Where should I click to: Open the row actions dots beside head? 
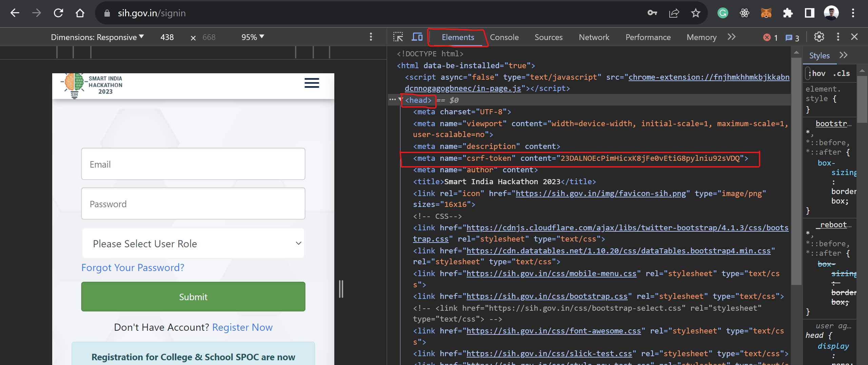(x=392, y=100)
